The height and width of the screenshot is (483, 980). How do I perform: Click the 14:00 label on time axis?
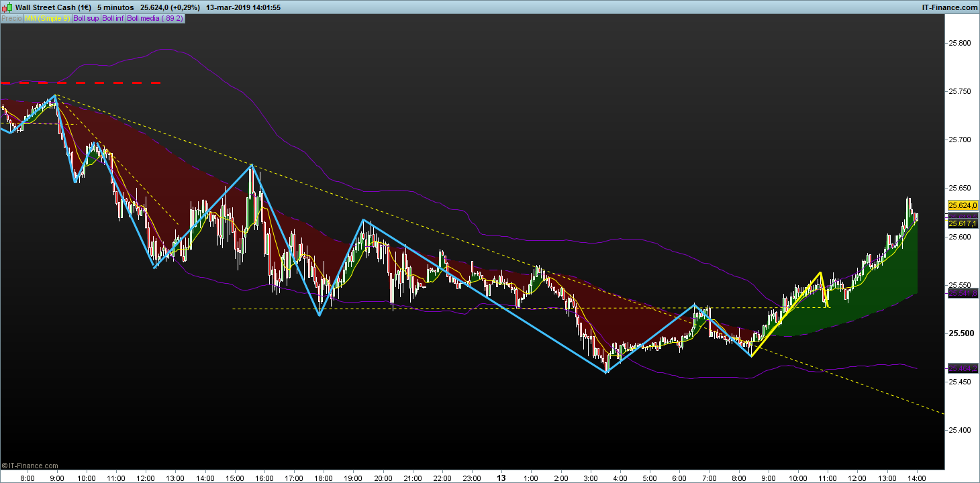(x=916, y=478)
